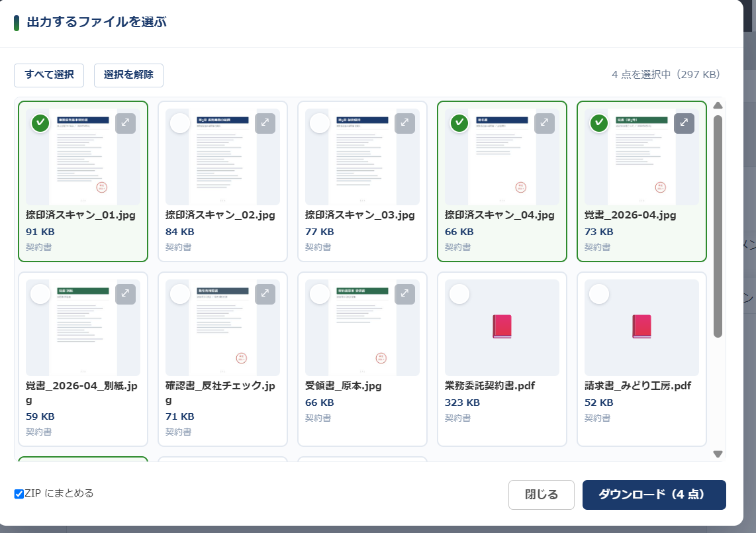This screenshot has height=533, width=756.
Task: Select 確認書_反社チェック.jpg checkbox circle
Action: (180, 294)
